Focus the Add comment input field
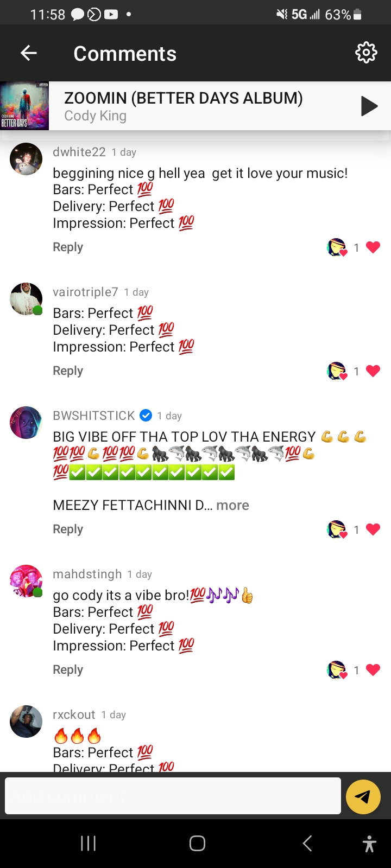The height and width of the screenshot is (868, 391). point(173,796)
